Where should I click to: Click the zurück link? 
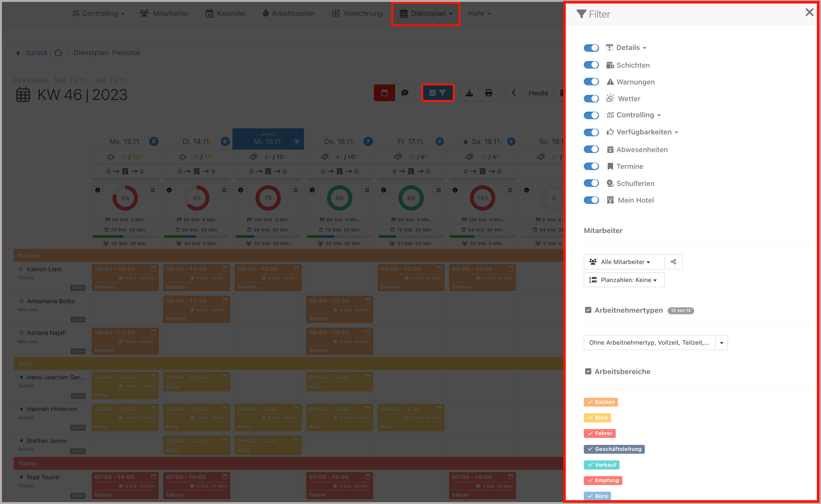[x=36, y=53]
